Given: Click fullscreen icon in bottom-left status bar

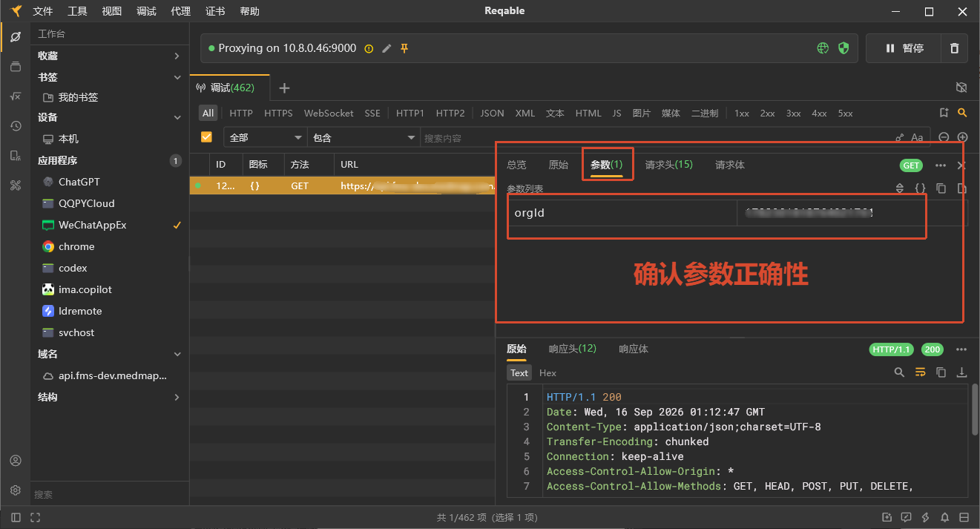Looking at the screenshot, I should (35, 517).
